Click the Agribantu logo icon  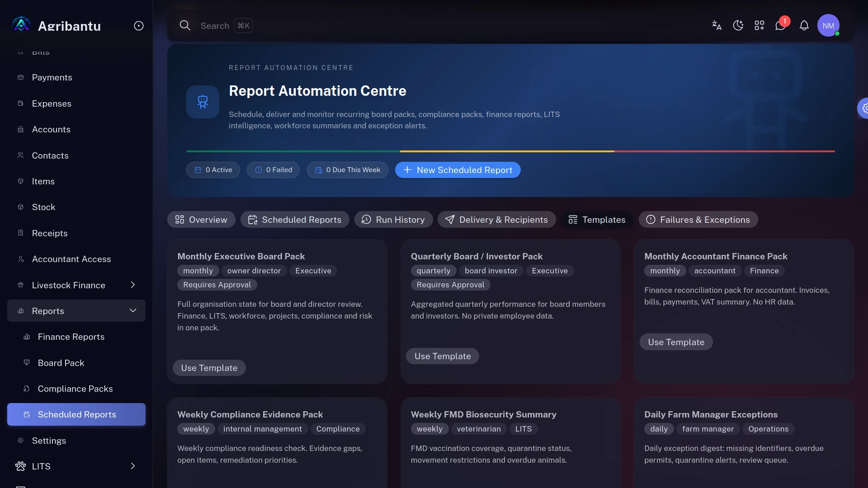[21, 25]
